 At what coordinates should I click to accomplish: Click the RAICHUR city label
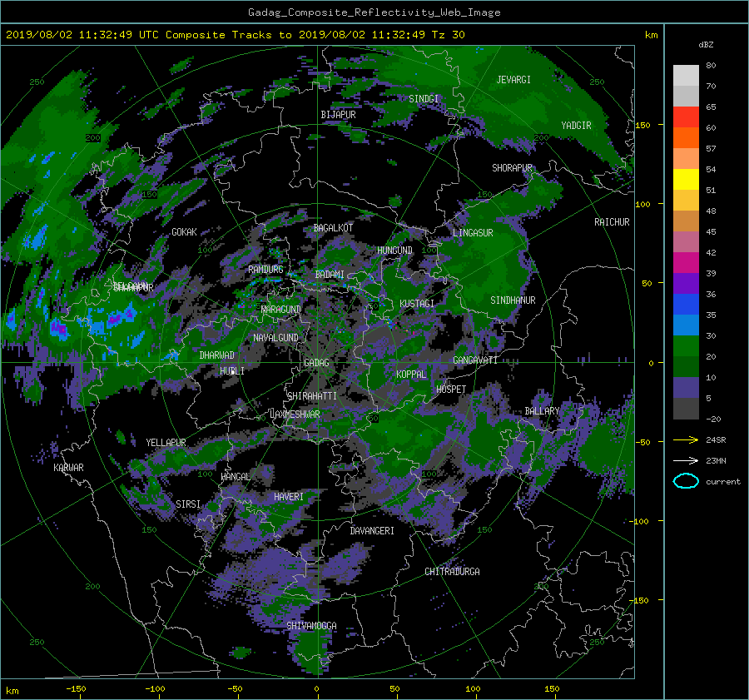612,222
